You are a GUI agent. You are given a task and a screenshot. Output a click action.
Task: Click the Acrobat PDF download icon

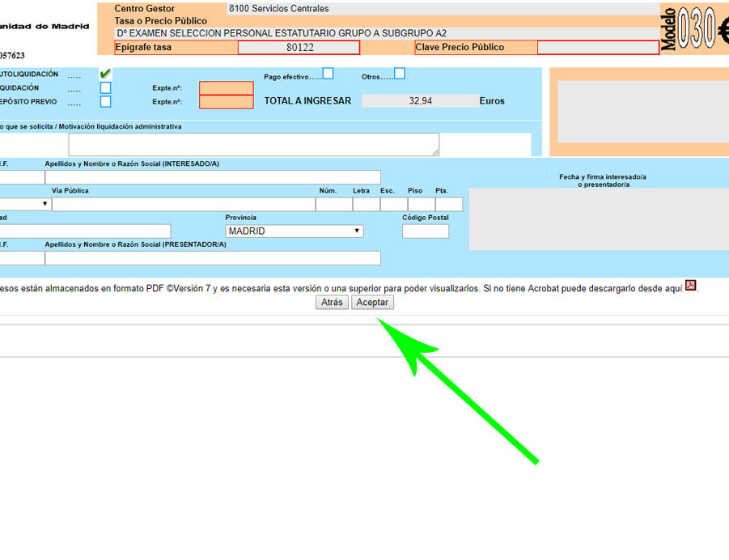[690, 285]
